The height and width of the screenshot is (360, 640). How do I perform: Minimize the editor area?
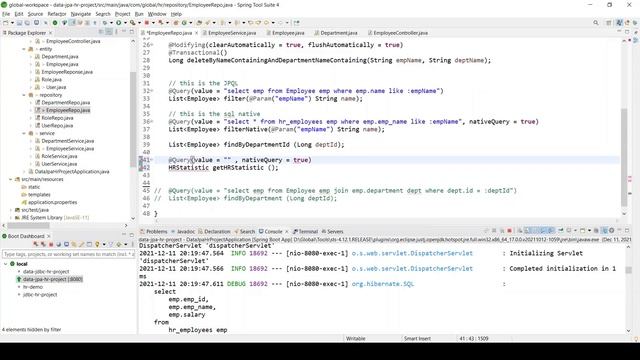pos(620,32)
